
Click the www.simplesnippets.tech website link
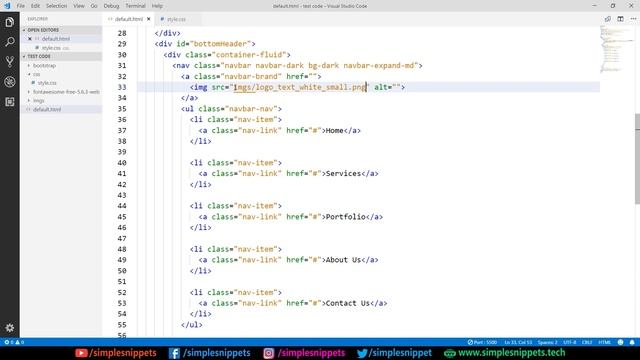coord(504,353)
